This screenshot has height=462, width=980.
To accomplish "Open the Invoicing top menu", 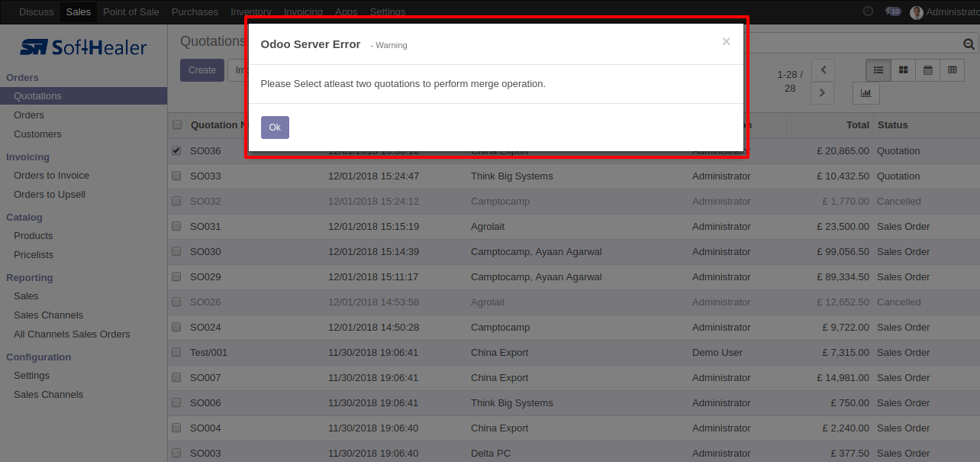I will [x=303, y=11].
